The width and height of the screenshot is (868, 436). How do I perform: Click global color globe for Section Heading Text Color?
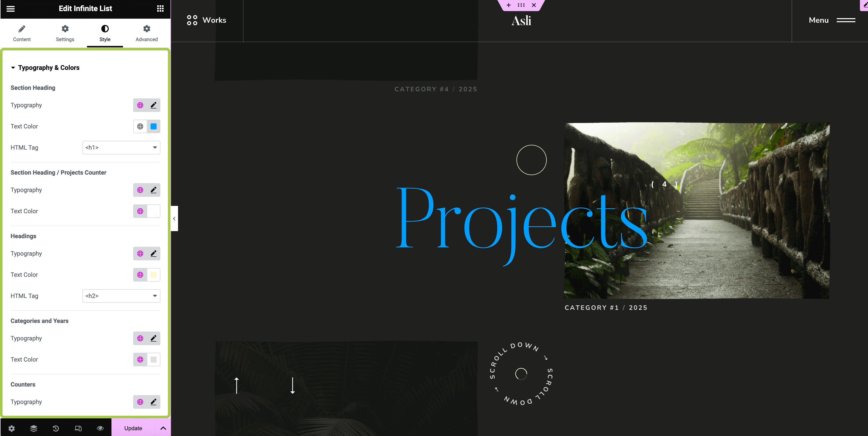coord(140,126)
